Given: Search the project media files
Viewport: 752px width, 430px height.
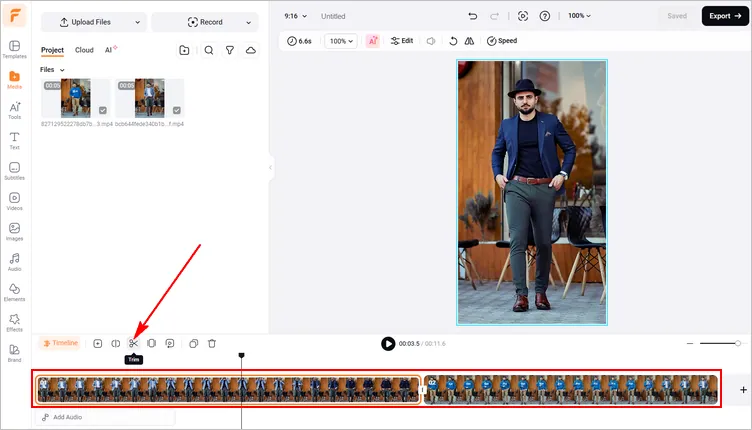Looking at the screenshot, I should pyautogui.click(x=209, y=50).
